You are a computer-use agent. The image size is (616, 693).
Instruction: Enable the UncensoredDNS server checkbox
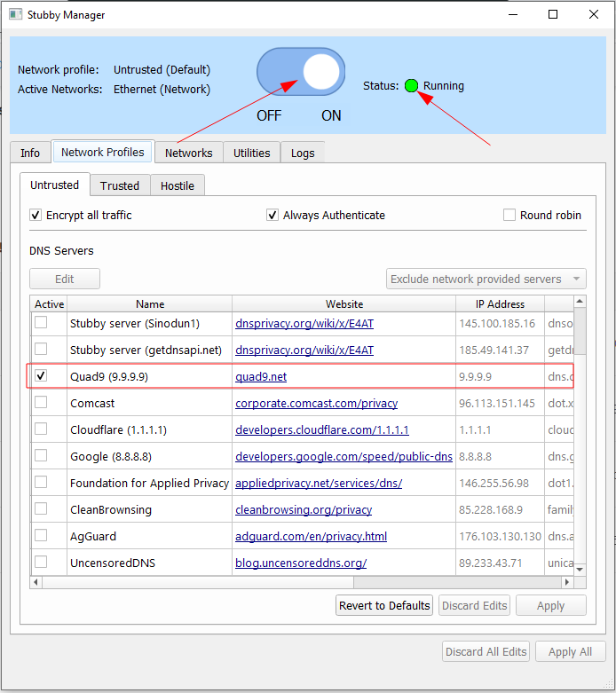[41, 562]
